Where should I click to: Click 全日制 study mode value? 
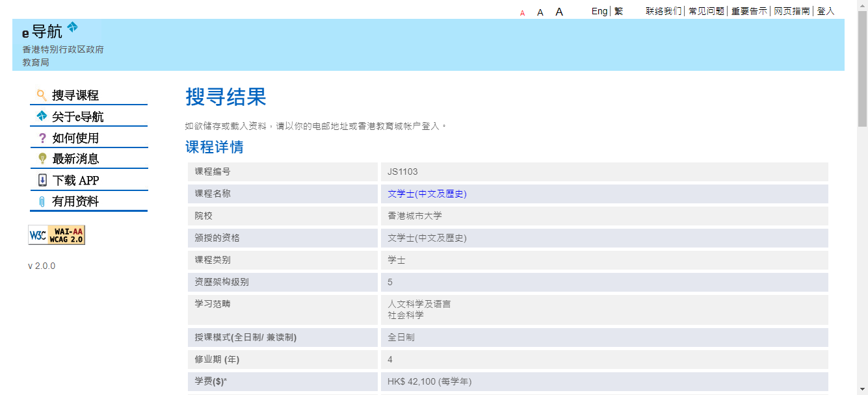[x=401, y=337]
